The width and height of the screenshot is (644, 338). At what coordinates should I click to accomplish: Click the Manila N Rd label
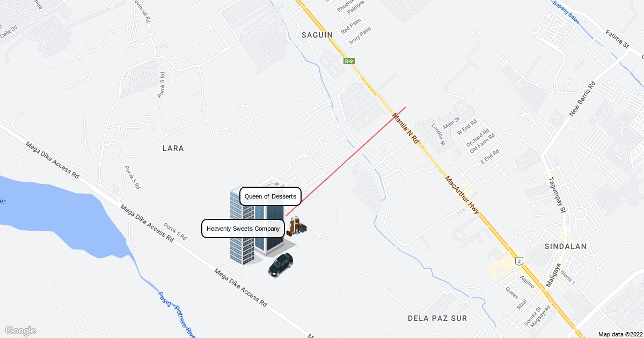point(406,127)
